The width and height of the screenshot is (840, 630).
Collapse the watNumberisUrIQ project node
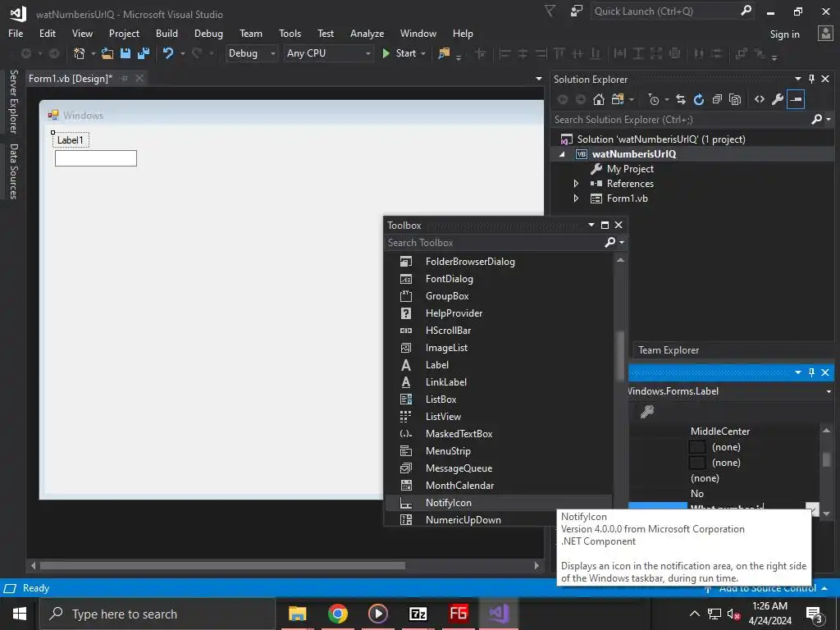tap(562, 154)
